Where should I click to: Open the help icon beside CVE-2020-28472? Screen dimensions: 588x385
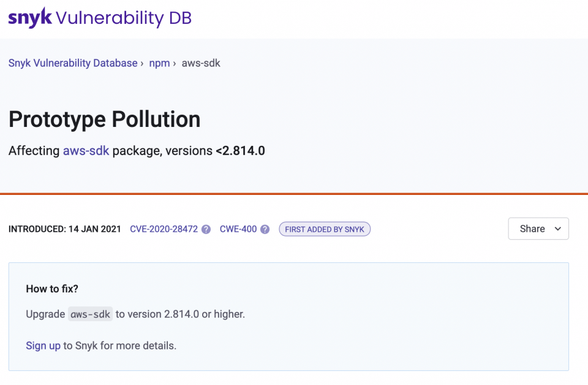tap(206, 229)
